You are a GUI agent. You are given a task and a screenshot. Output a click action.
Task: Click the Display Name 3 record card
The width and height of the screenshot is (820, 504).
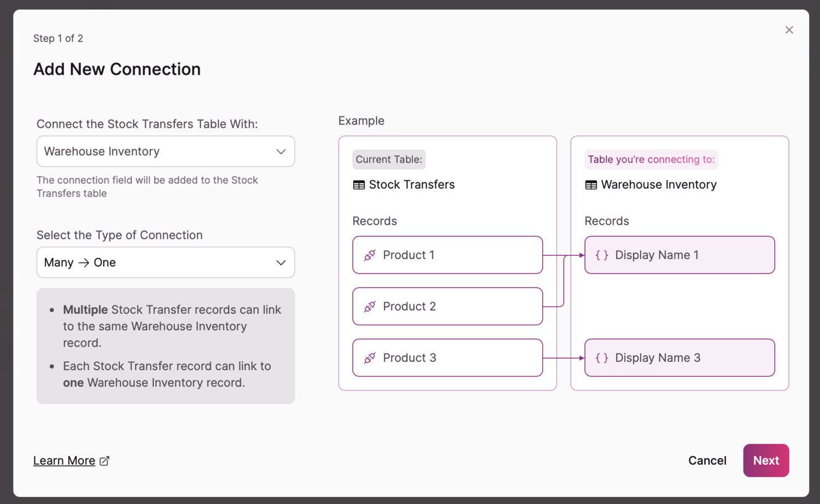tap(679, 358)
